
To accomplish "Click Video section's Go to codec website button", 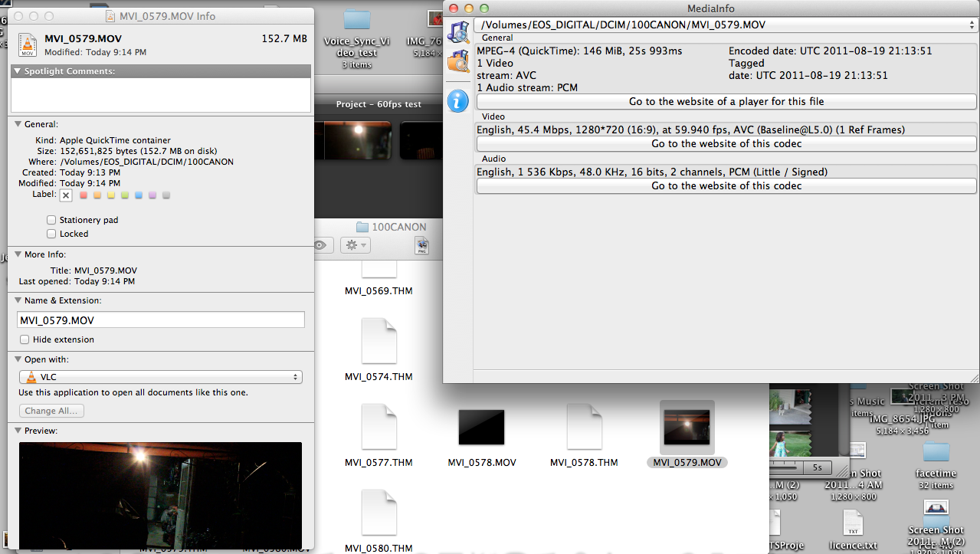I will point(726,143).
